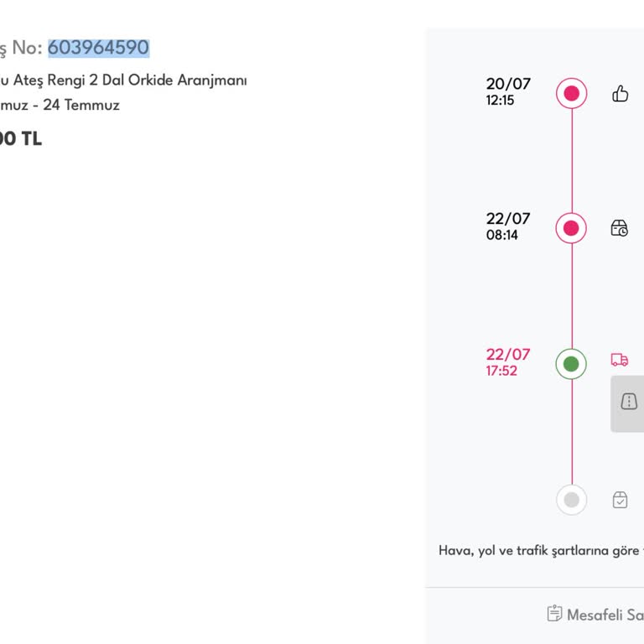The image size is (644, 644).
Task: Click the TL price amount
Action: point(20,139)
